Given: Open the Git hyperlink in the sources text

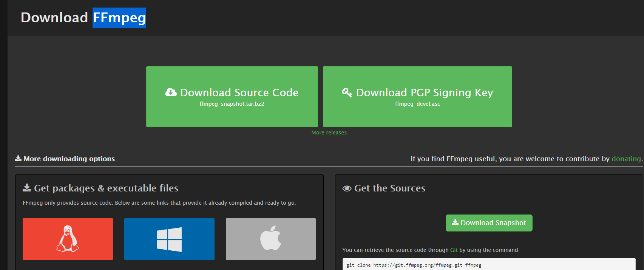Looking at the screenshot, I should (x=454, y=250).
